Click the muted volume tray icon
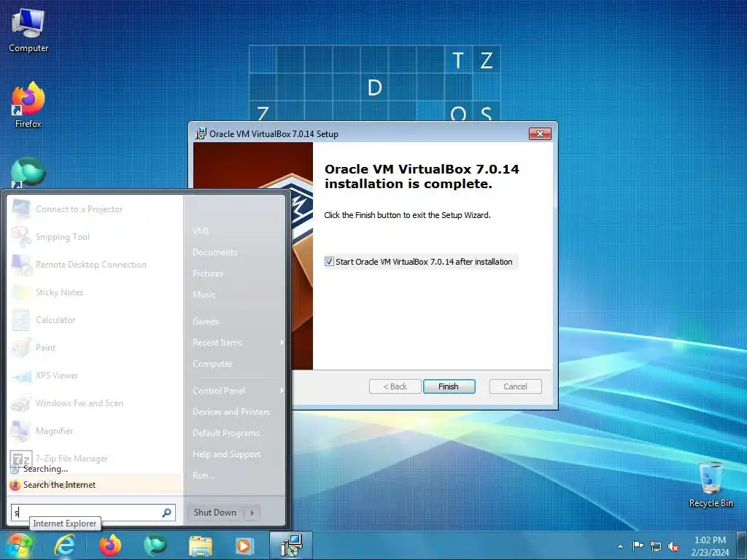The height and width of the screenshot is (560, 747). coord(673,546)
